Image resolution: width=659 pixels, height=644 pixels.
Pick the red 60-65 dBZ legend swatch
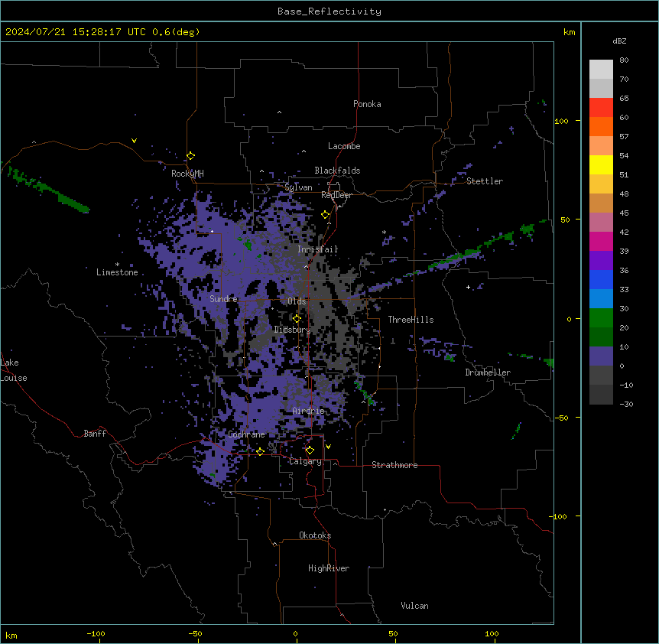pyautogui.click(x=601, y=108)
